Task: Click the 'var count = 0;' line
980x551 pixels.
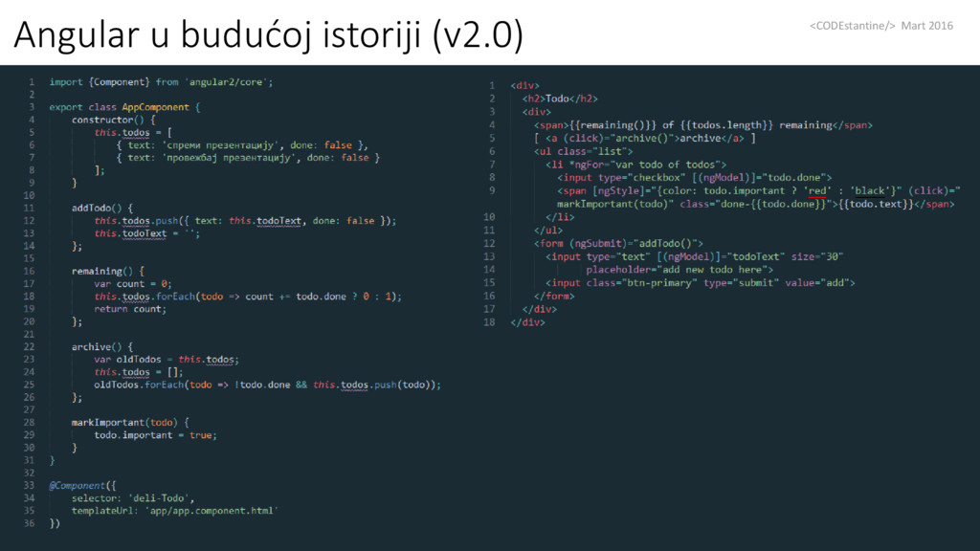Action: pyautogui.click(x=132, y=283)
